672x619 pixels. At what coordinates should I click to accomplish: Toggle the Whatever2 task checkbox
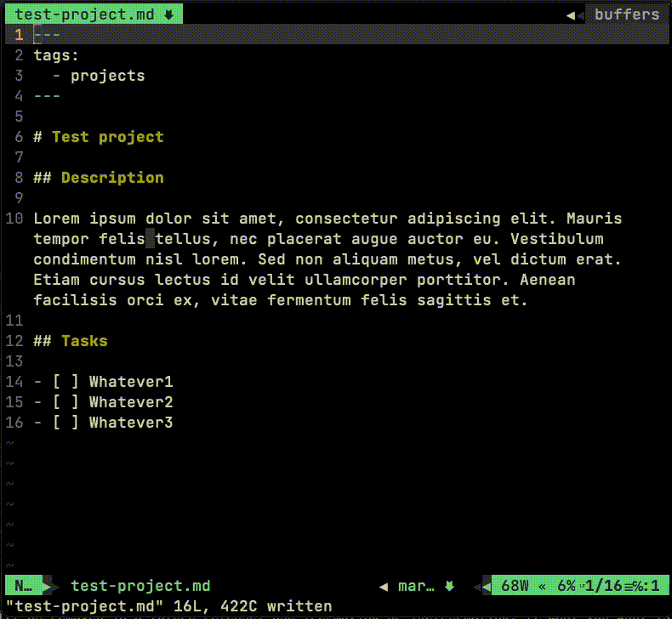(65, 402)
